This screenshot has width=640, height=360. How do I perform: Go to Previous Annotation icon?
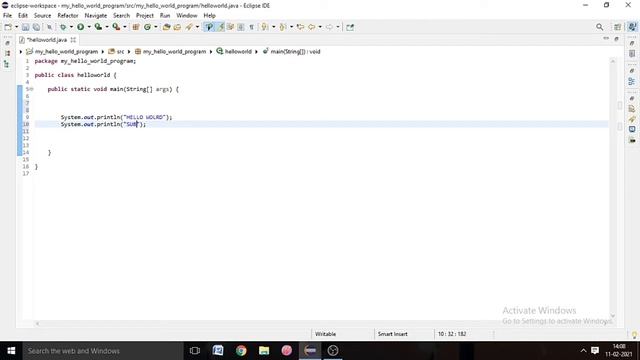click(282, 27)
